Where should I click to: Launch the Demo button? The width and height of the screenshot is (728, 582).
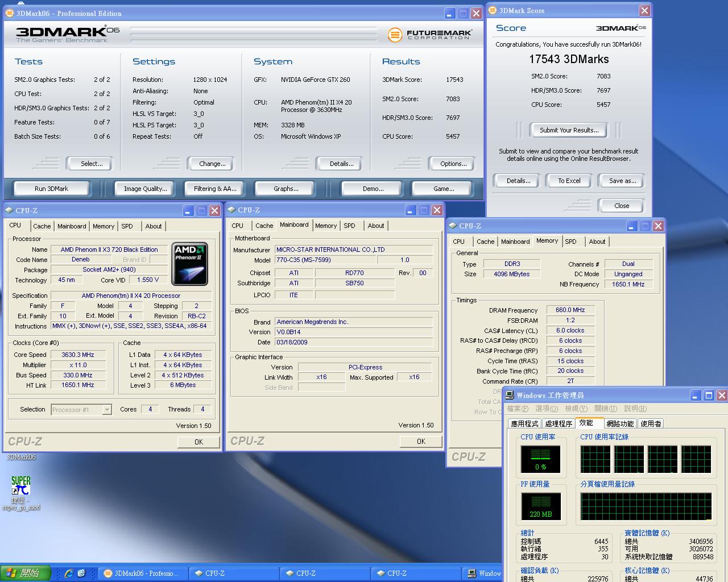(373, 189)
